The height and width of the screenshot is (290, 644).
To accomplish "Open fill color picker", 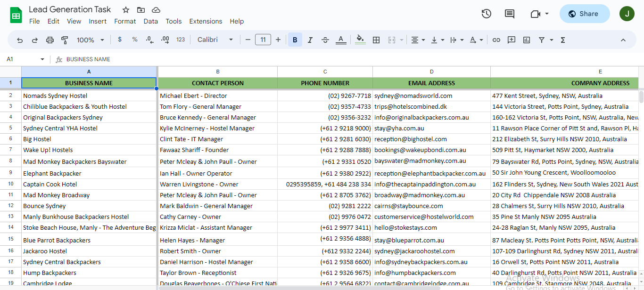I will [x=360, y=40].
